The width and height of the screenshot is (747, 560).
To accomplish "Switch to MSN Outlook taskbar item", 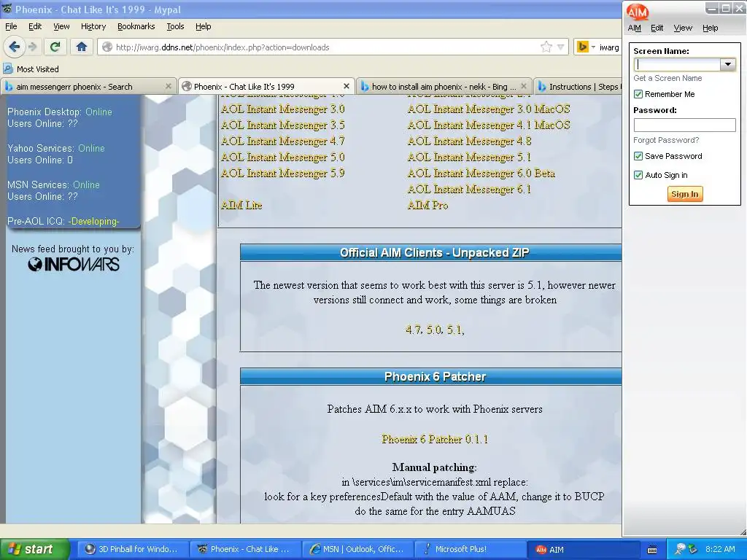I will tap(357, 549).
